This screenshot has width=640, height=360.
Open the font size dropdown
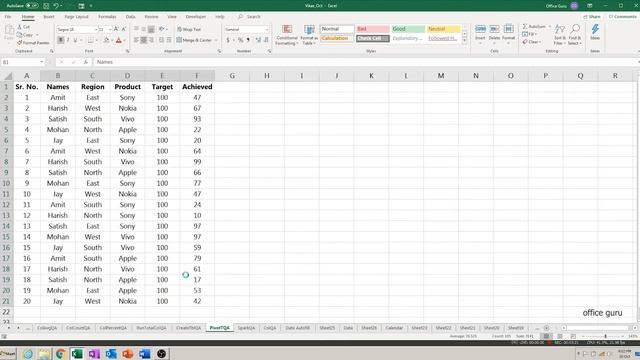(x=110, y=29)
